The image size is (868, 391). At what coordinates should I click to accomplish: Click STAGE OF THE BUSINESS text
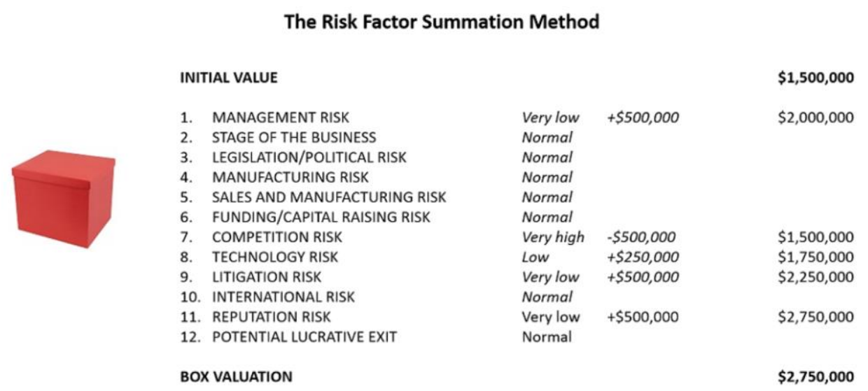pos(293,138)
